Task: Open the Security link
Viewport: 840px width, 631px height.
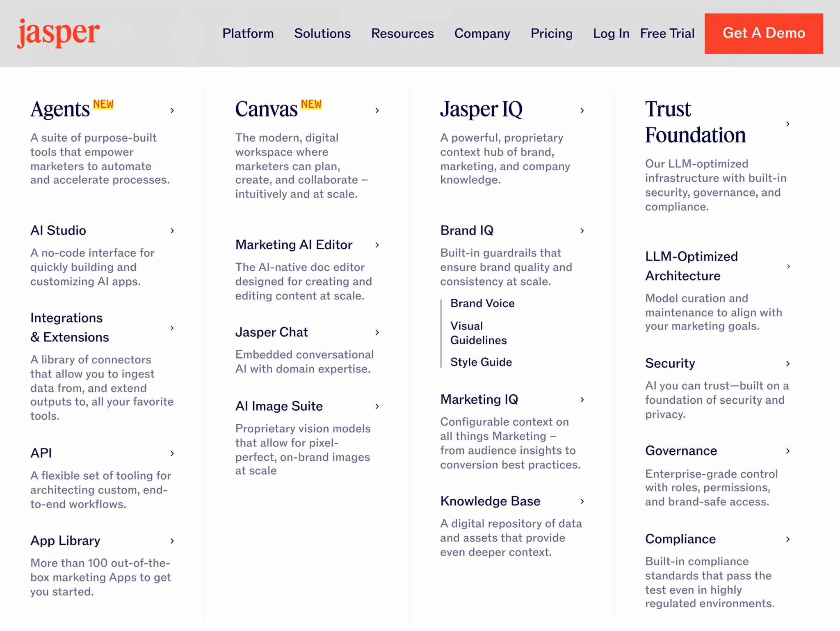Action: pos(670,364)
